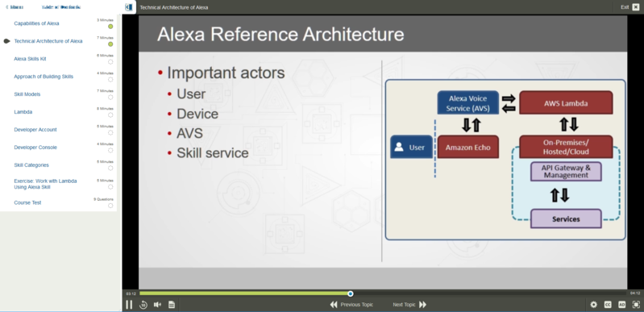Collapse the table of contents sidebar
644x312 pixels.
[129, 7]
